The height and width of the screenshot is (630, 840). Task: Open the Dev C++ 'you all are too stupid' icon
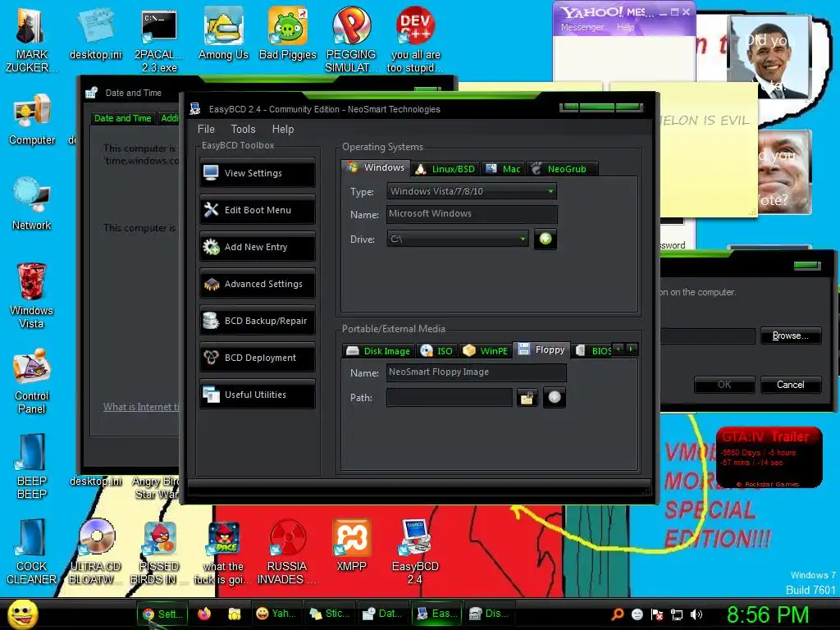[415, 40]
